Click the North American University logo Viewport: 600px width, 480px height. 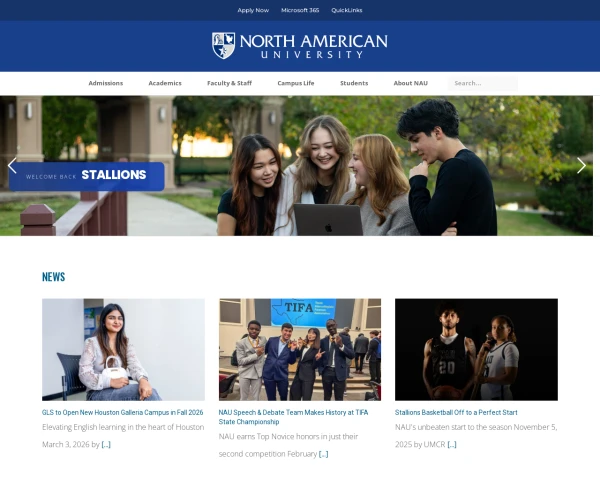coord(299,46)
